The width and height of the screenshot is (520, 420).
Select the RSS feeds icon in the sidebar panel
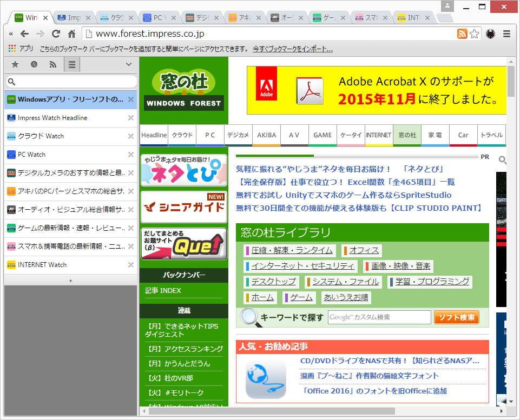coord(52,64)
